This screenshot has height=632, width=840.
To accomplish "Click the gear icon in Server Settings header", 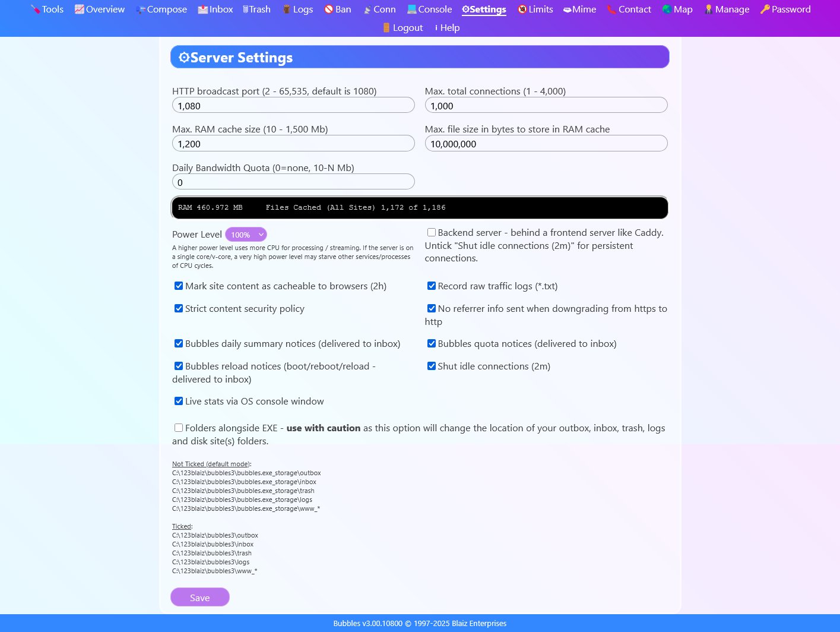I will click(184, 58).
